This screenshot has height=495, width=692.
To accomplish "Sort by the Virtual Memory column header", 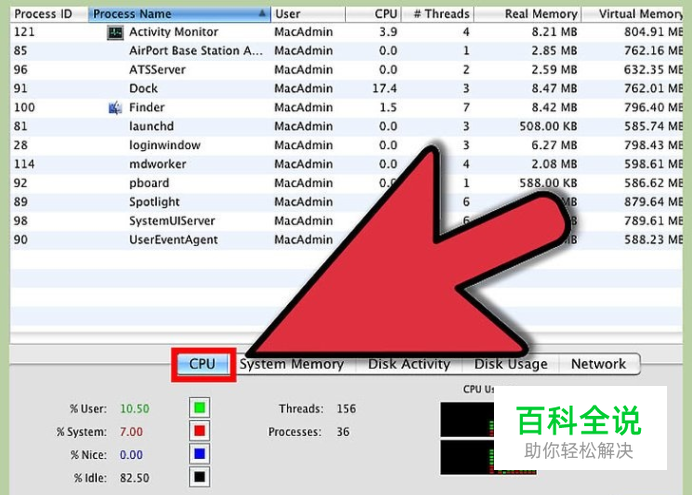I will [x=632, y=14].
